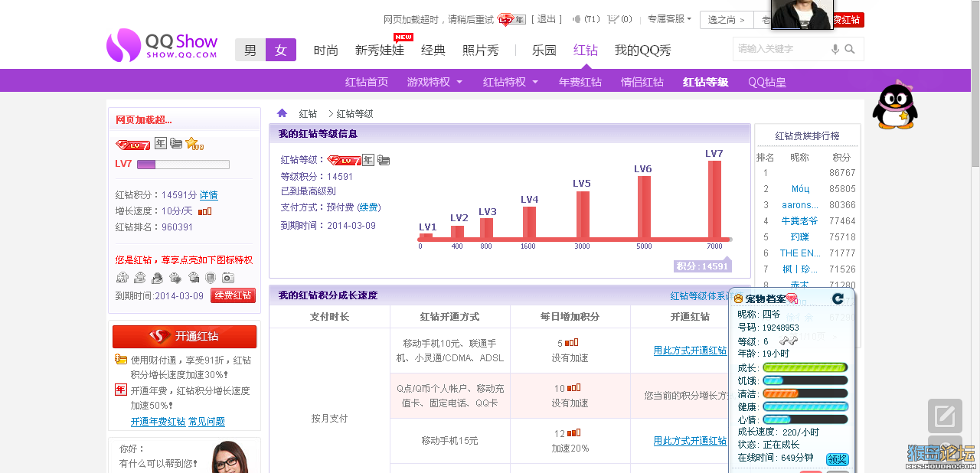Open the 时尚 navigation tab

click(326, 51)
